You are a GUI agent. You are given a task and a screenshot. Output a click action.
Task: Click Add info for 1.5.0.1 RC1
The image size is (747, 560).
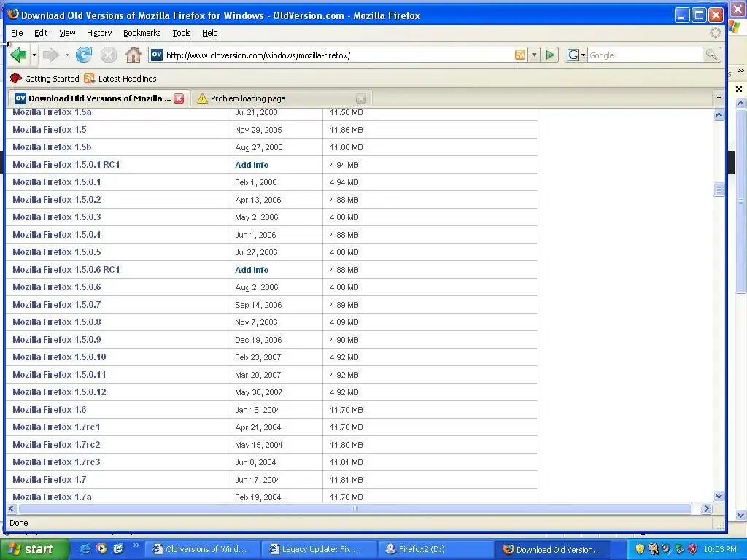tap(252, 165)
